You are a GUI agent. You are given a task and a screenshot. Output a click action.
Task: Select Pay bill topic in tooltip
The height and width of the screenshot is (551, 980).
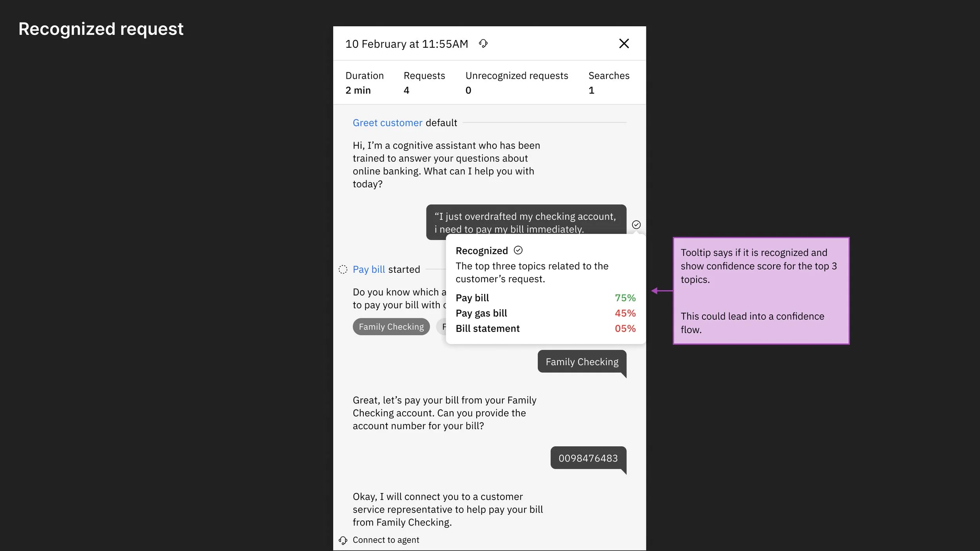(472, 298)
